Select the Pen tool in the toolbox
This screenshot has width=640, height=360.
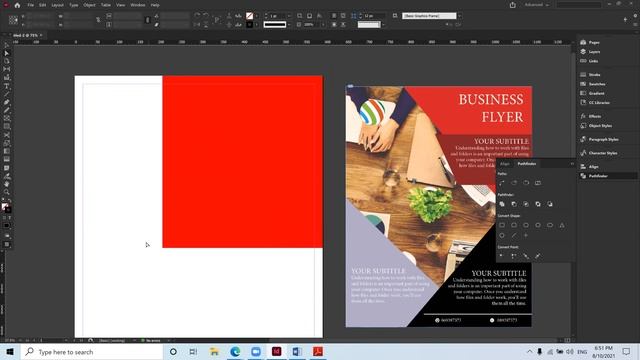(7, 102)
